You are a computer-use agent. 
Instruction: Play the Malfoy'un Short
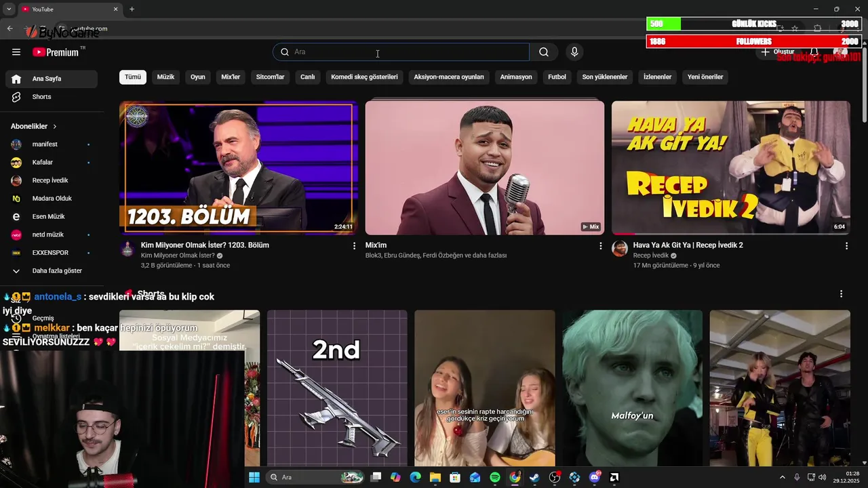point(632,388)
